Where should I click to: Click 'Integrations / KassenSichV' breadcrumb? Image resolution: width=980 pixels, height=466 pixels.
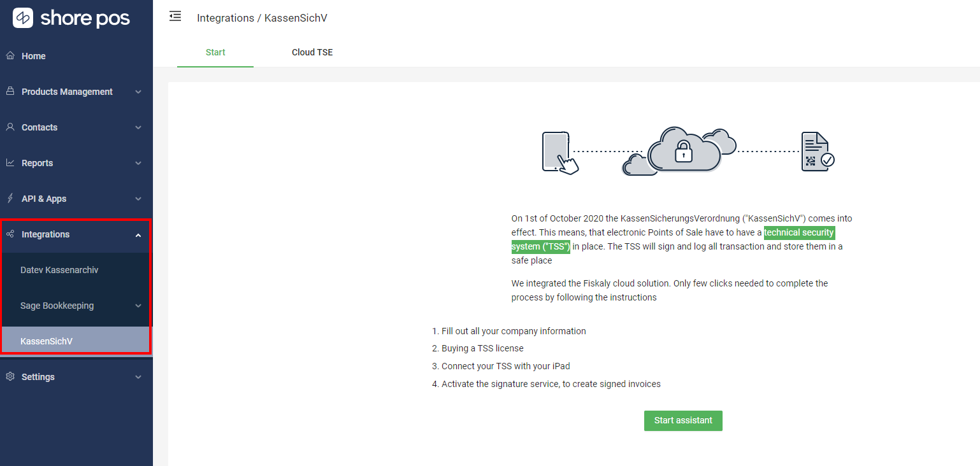click(262, 18)
